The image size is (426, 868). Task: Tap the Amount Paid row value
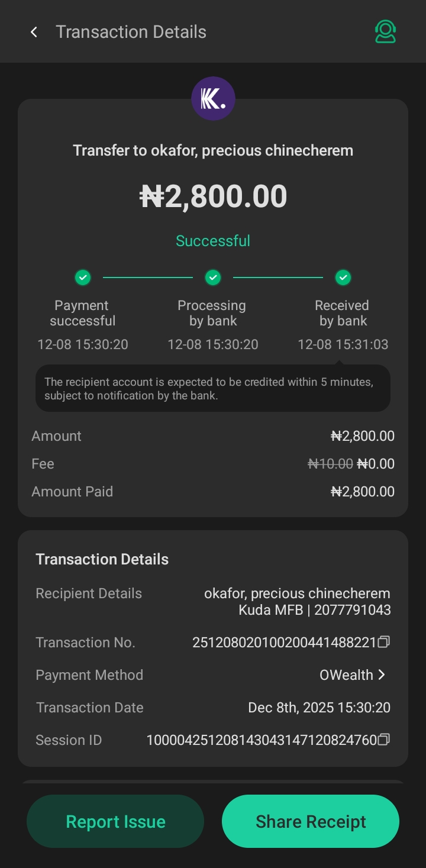362,492
